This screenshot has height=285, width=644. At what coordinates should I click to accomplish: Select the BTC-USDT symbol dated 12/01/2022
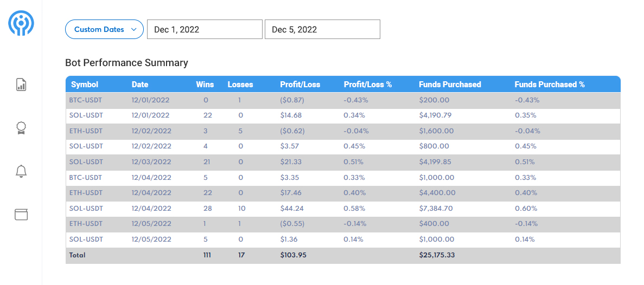[x=86, y=100]
